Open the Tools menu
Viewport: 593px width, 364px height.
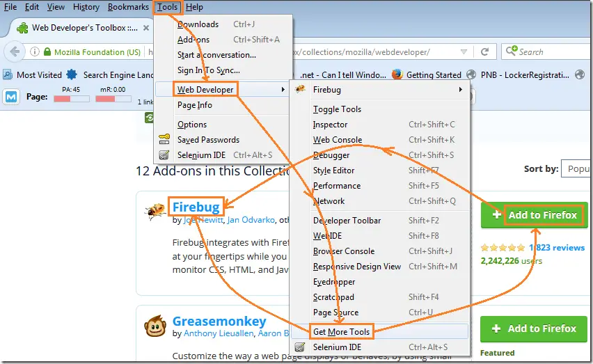(168, 7)
